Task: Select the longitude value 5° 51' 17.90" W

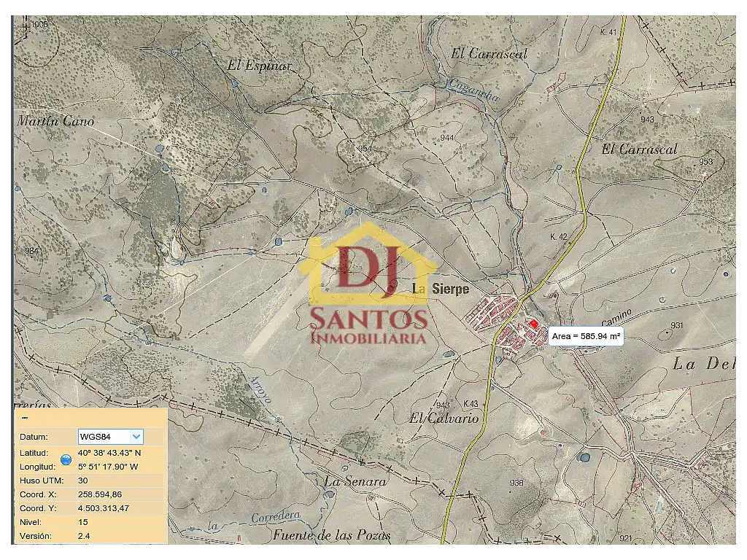Action: click(x=108, y=467)
